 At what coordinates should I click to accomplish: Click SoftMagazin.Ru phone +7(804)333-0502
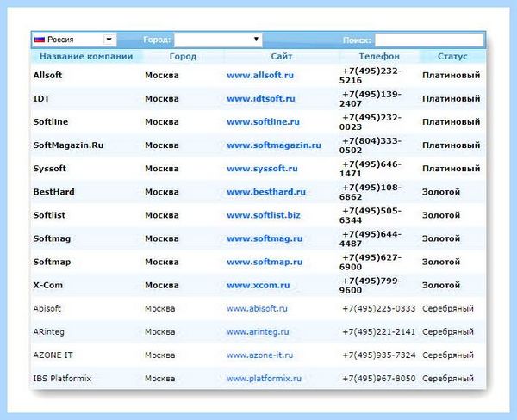pyautogui.click(x=371, y=145)
